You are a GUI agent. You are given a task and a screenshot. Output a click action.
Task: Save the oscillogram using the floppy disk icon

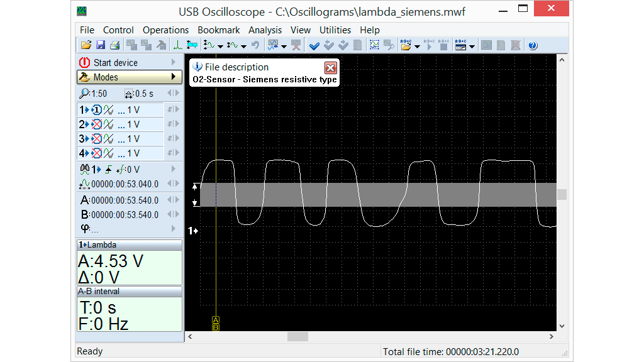pos(101,45)
